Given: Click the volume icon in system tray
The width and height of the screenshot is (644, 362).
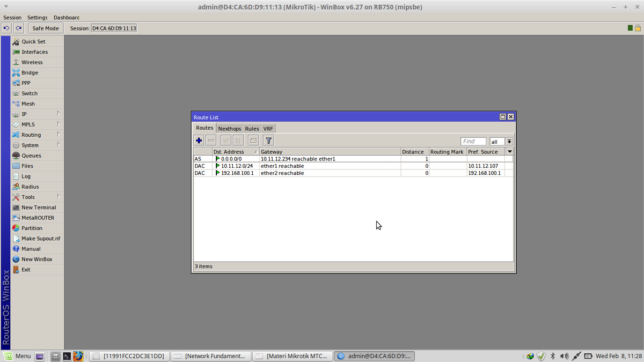Looking at the screenshot, I should coord(564,356).
